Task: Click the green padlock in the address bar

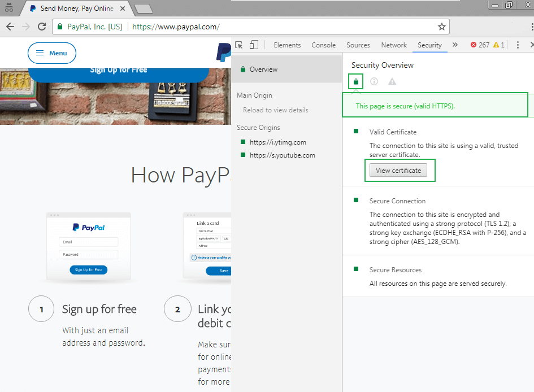Action: click(x=60, y=27)
